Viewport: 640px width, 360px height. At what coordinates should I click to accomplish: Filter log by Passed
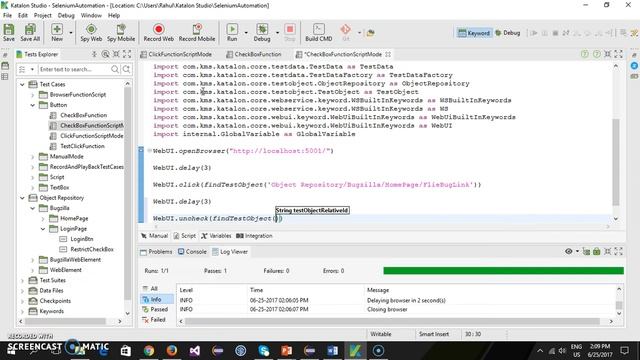tap(155, 309)
